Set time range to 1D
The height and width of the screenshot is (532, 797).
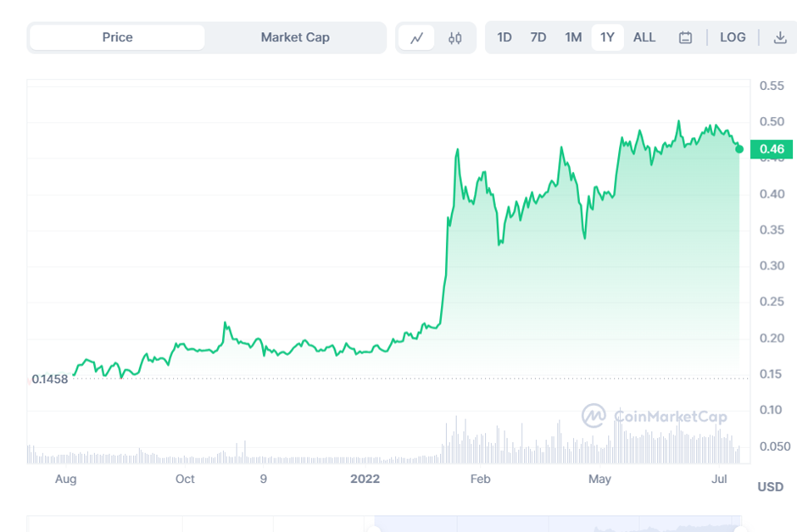[x=504, y=37]
